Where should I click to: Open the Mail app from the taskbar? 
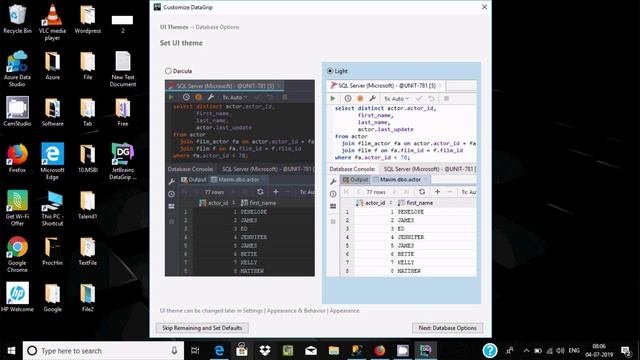311,351
